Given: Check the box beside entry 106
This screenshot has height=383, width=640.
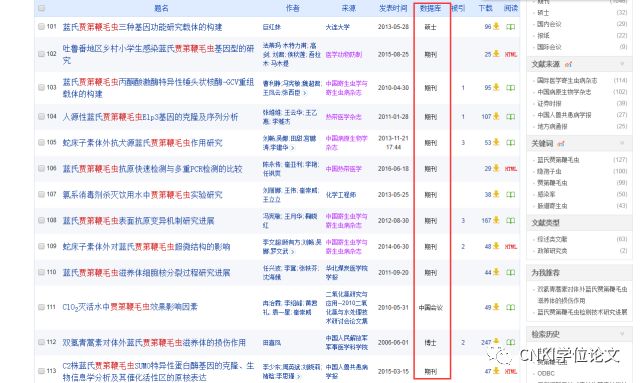Looking at the screenshot, I should [42, 168].
